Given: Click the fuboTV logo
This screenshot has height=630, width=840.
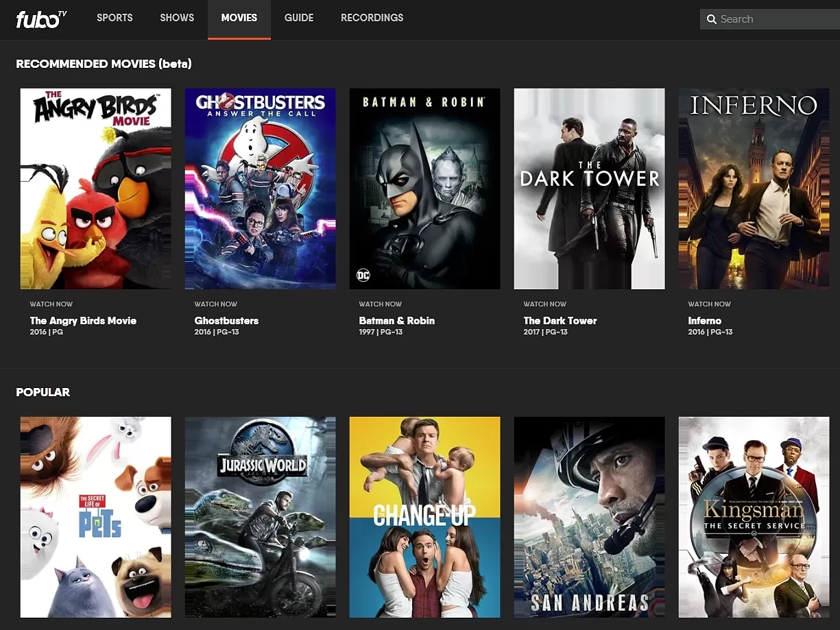Looking at the screenshot, I should [x=41, y=19].
